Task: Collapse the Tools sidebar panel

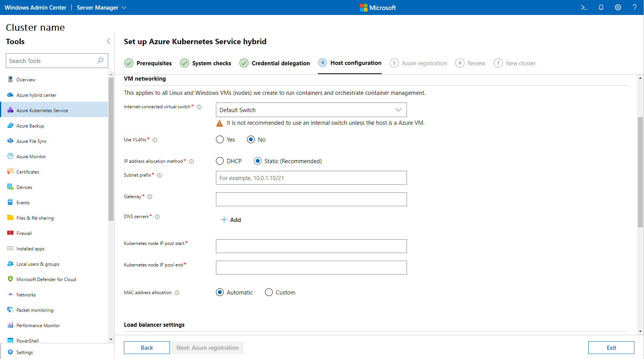Action: pos(108,41)
